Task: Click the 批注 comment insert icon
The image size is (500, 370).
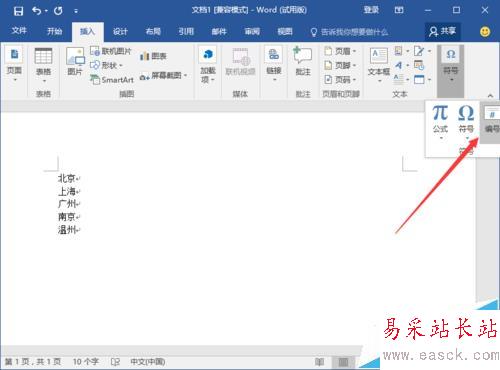Action: point(303,62)
